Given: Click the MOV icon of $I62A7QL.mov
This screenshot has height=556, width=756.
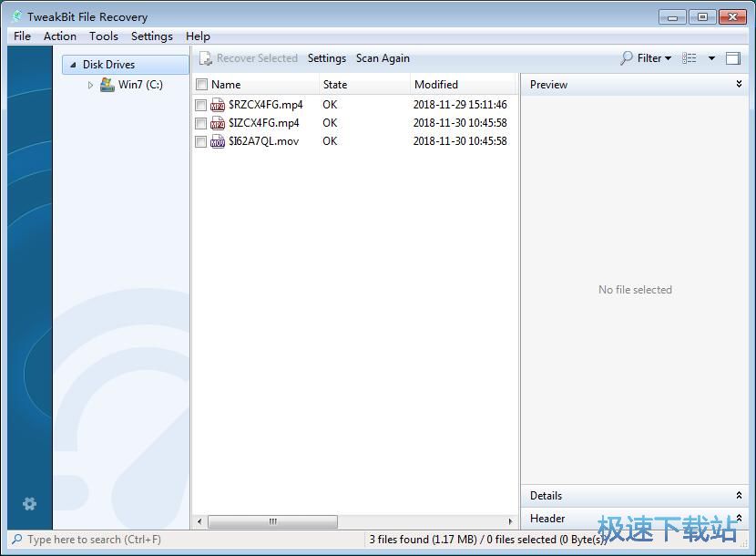Looking at the screenshot, I should click(x=218, y=141).
